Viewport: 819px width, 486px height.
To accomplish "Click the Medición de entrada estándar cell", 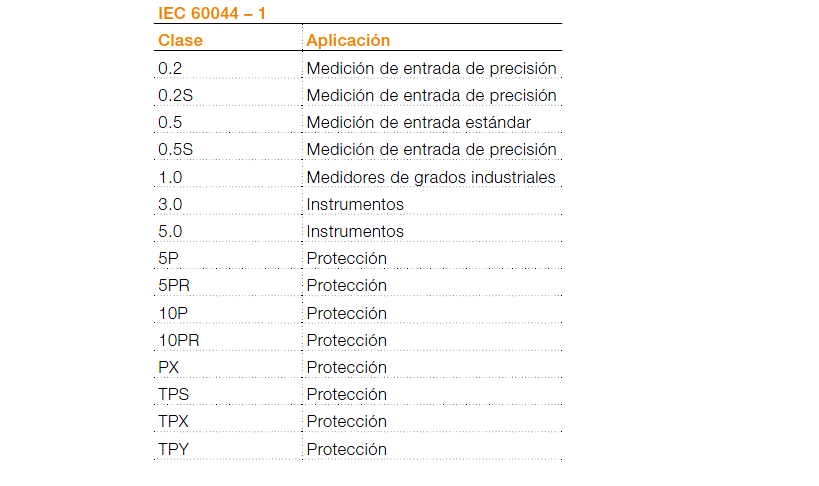I will point(418,122).
